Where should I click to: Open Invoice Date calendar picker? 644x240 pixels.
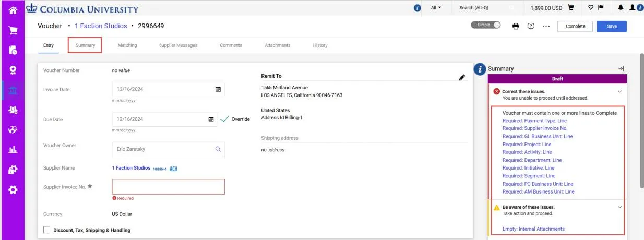point(218,89)
